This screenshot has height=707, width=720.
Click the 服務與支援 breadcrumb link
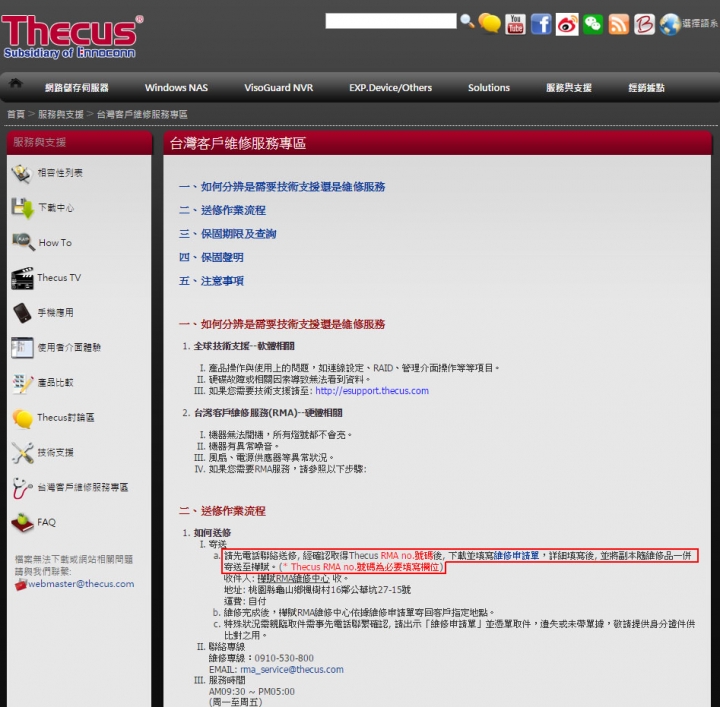(61, 114)
